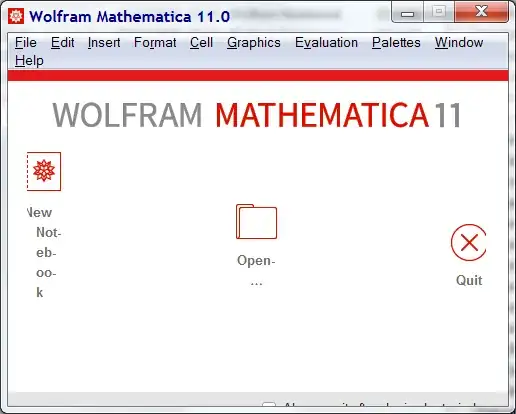Open the Window menu
This screenshot has width=516, height=414.
[459, 43]
